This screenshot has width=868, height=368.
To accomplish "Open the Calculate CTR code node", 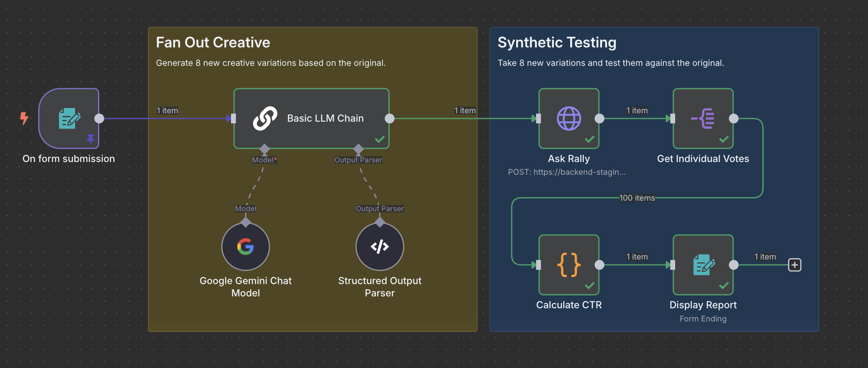I will point(569,265).
